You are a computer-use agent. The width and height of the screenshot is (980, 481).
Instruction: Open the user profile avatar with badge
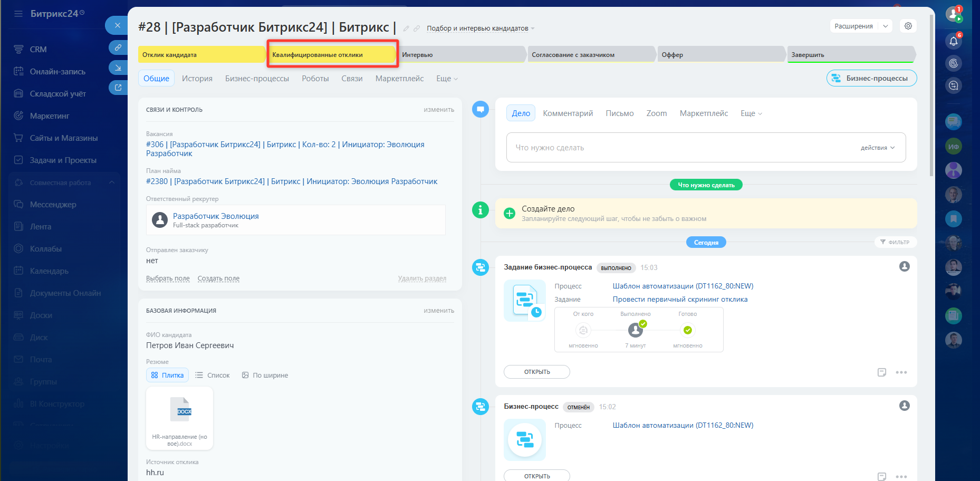click(954, 14)
